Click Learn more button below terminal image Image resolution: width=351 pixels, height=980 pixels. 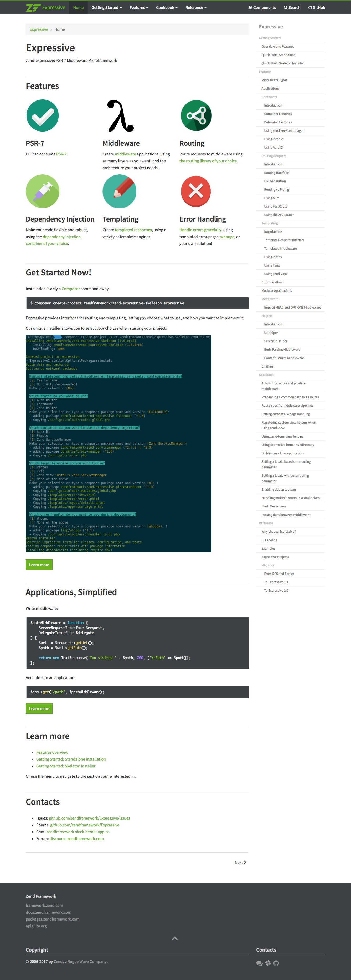(39, 565)
